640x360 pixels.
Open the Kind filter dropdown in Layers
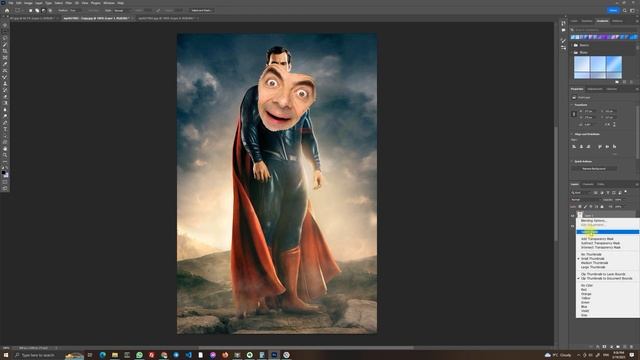point(581,192)
